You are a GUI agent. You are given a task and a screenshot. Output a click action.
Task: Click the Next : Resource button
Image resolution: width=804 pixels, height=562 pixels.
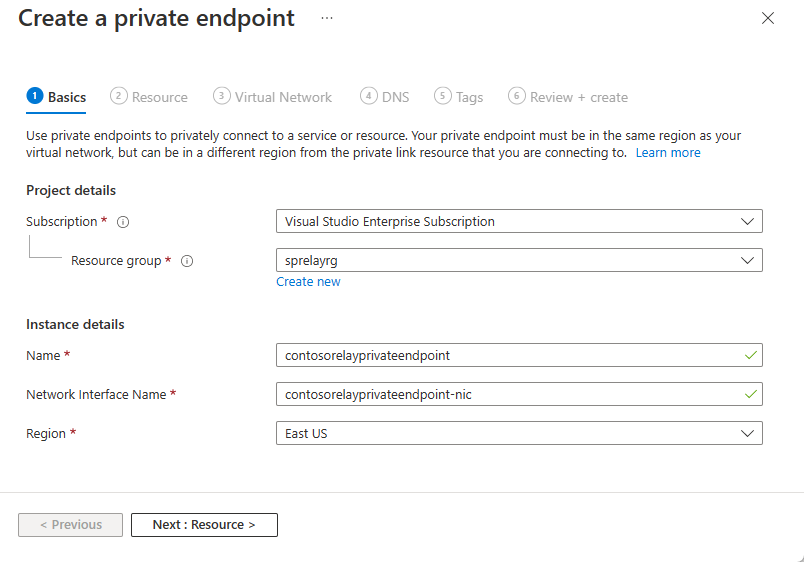tap(204, 524)
